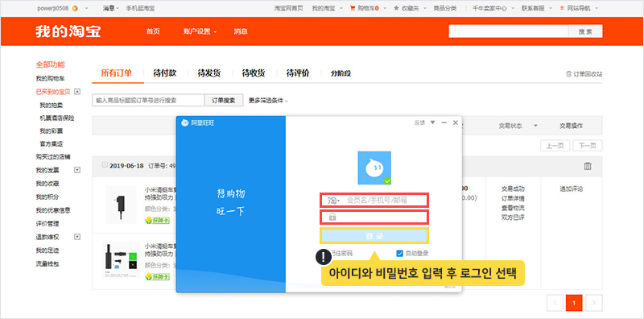This screenshot has width=644, height=319.
Task: Collapse the 已买到的宝贝 sidebar section
Action: coord(77,92)
